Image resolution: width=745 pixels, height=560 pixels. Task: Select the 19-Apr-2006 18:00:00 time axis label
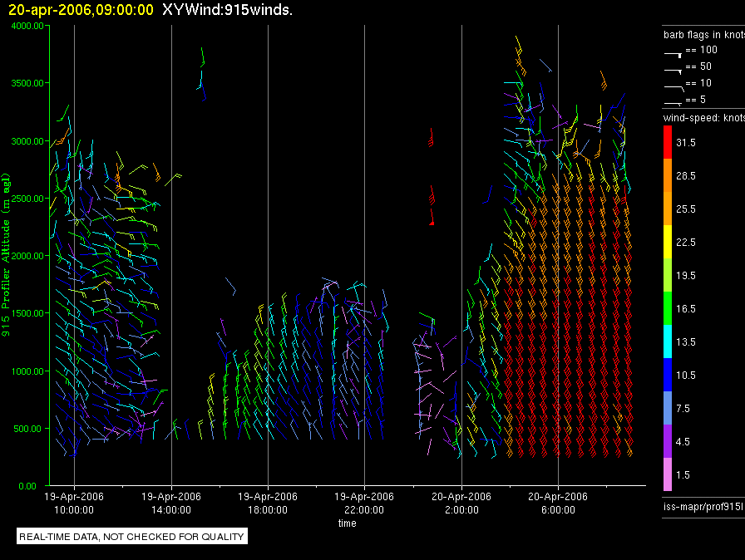(x=268, y=503)
